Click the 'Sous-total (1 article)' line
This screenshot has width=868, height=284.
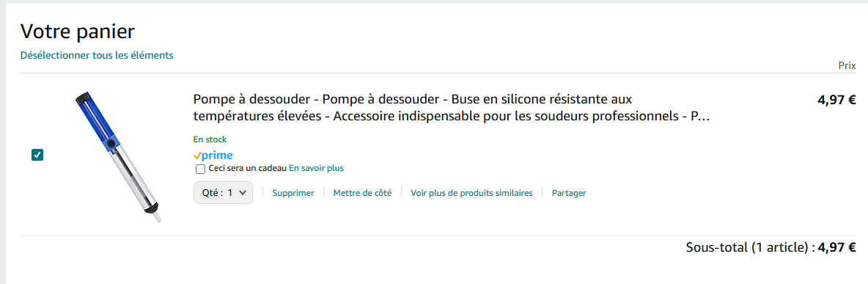771,247
